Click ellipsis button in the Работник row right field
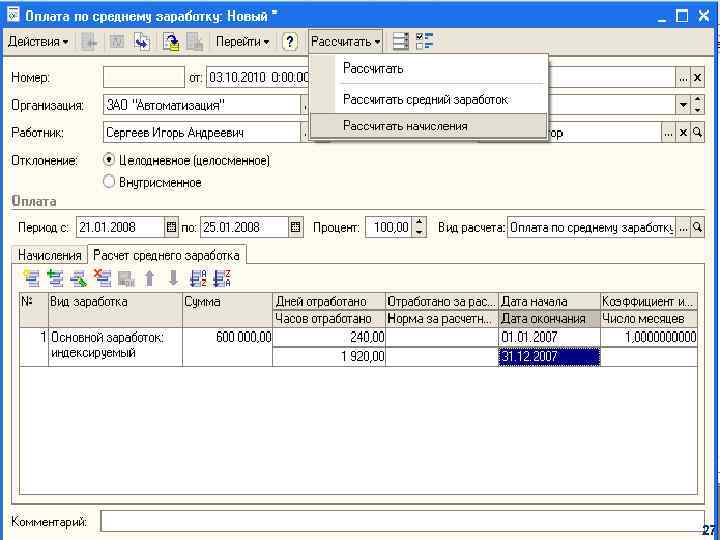Image resolution: width=720 pixels, height=540 pixels. [x=669, y=133]
